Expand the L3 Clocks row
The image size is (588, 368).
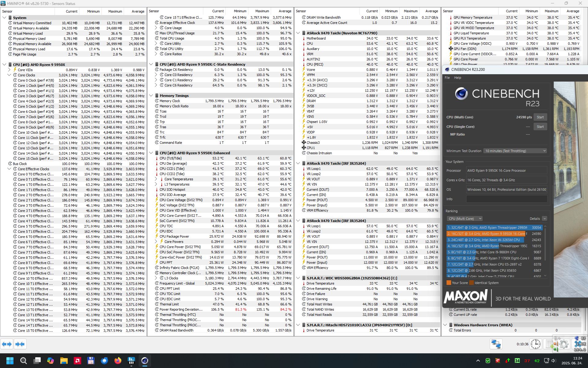pyautogui.click(x=156, y=278)
